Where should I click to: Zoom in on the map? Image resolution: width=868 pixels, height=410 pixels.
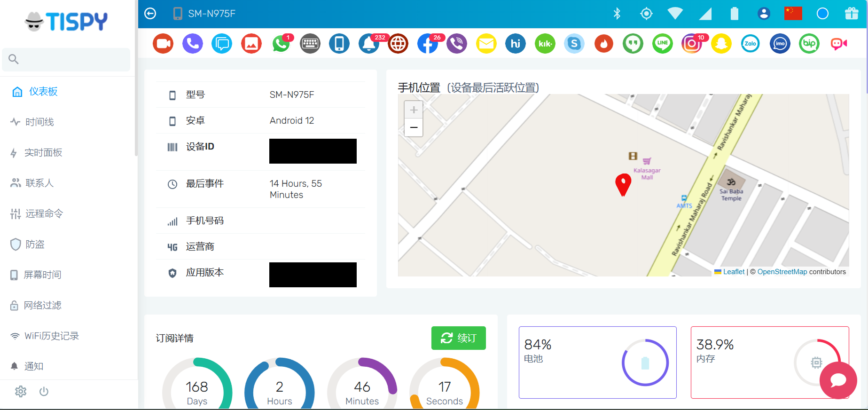click(414, 110)
